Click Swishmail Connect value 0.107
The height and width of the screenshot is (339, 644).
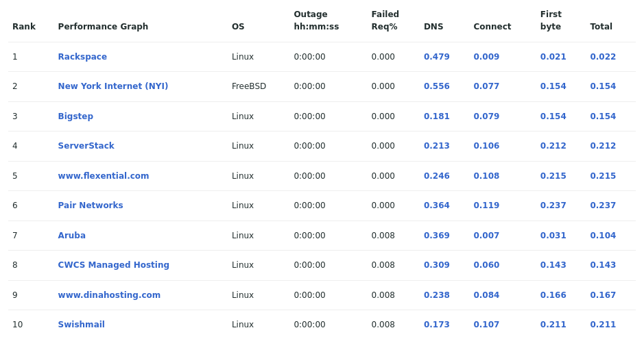point(486,324)
